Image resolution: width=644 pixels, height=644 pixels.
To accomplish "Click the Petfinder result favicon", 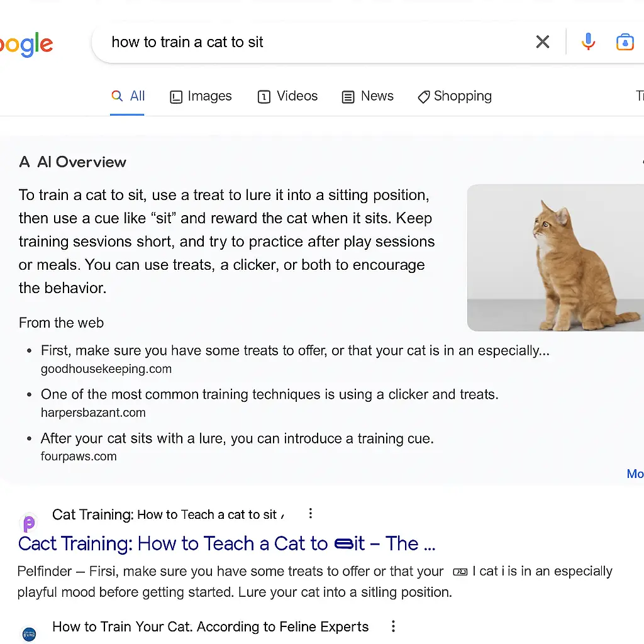I will [x=29, y=523].
